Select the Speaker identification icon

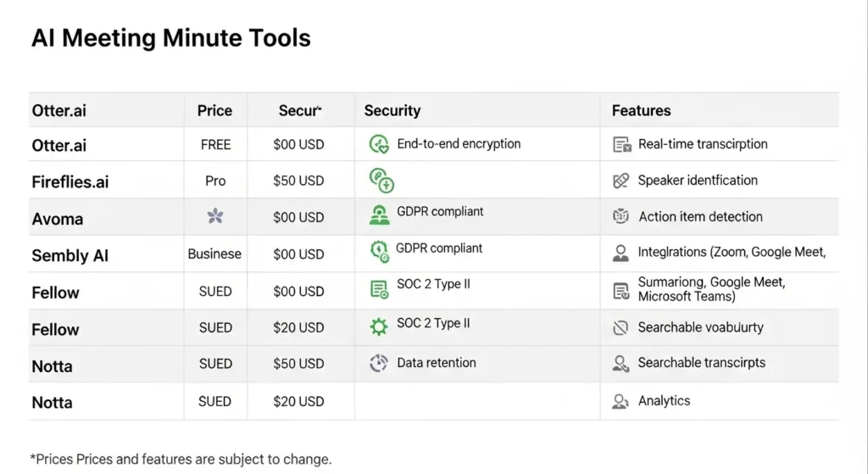(x=621, y=181)
